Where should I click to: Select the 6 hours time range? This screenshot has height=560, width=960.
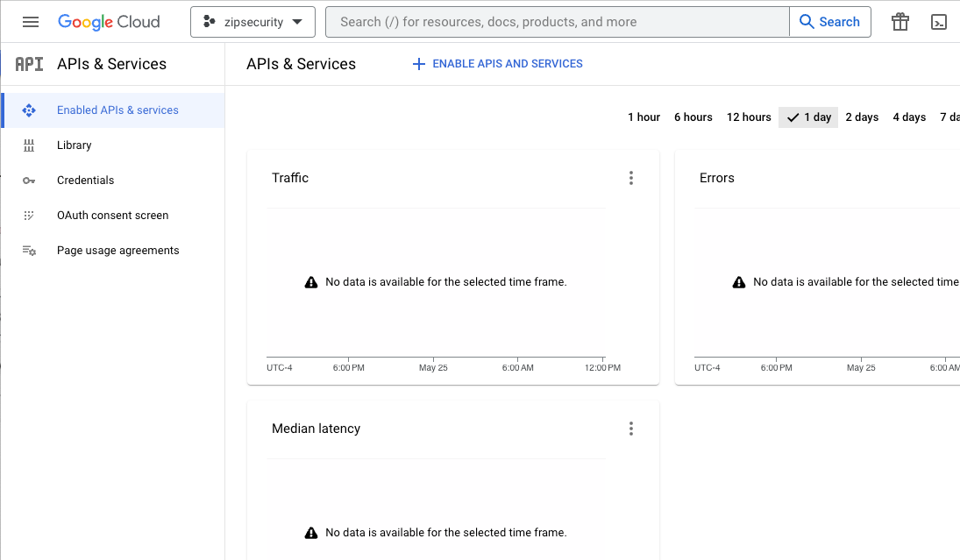[693, 117]
